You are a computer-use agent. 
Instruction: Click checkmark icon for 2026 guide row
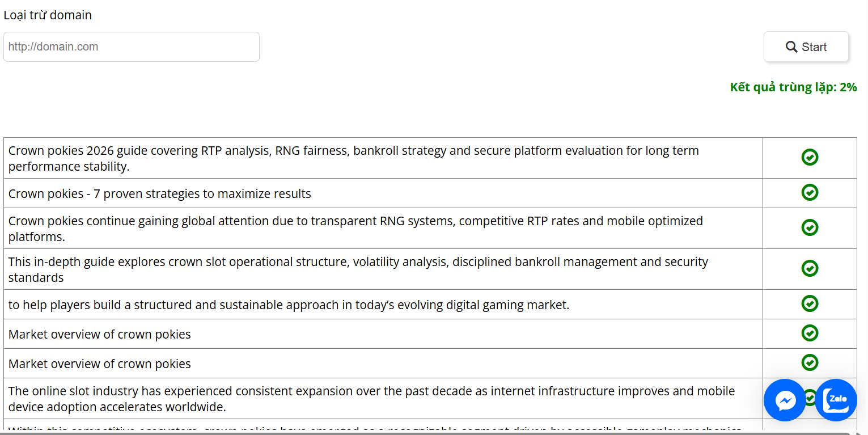[810, 157]
